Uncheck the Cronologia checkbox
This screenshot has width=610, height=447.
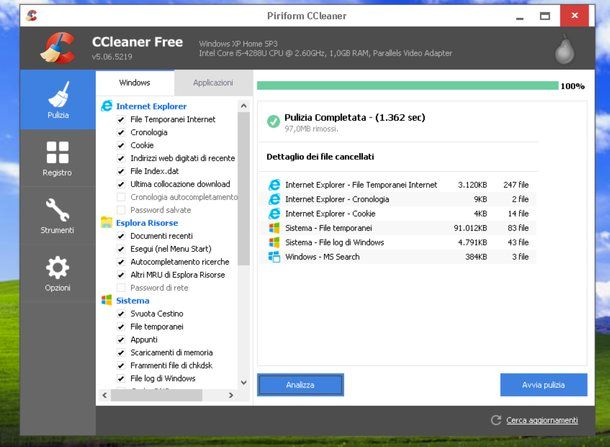121,132
